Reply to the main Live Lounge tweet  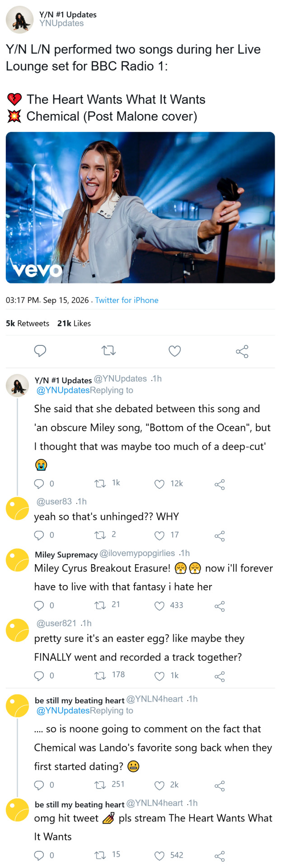tap(40, 351)
